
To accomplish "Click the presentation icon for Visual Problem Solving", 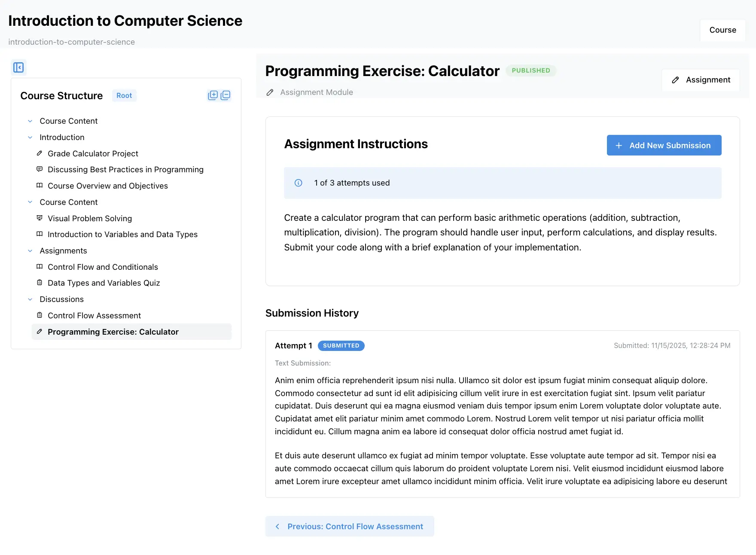I will [x=40, y=218].
